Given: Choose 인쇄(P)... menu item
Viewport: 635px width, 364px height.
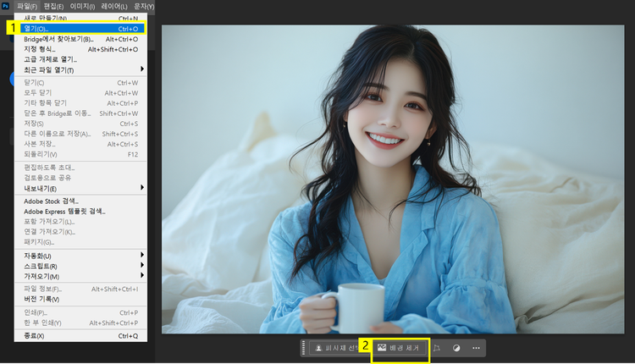Looking at the screenshot, I should click(80, 312).
